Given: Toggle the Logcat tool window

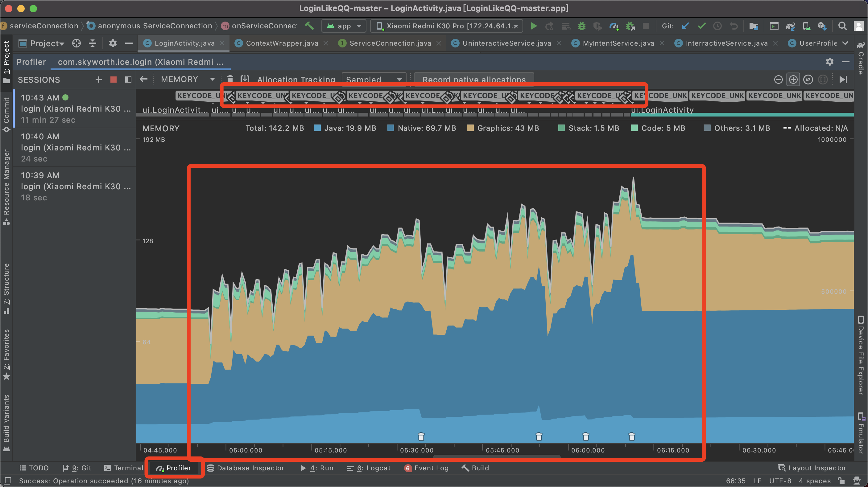Looking at the screenshot, I should point(369,468).
